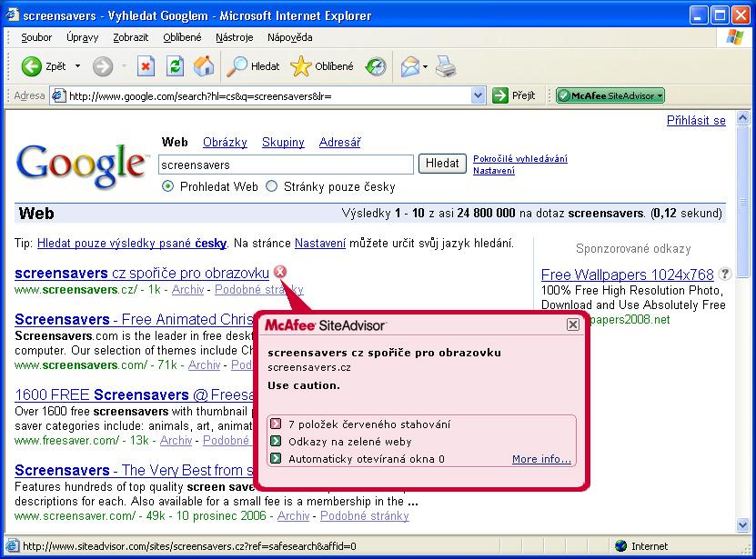Expand the Mail button dropdown arrow
Image resolution: width=756 pixels, height=559 pixels.
(425, 66)
